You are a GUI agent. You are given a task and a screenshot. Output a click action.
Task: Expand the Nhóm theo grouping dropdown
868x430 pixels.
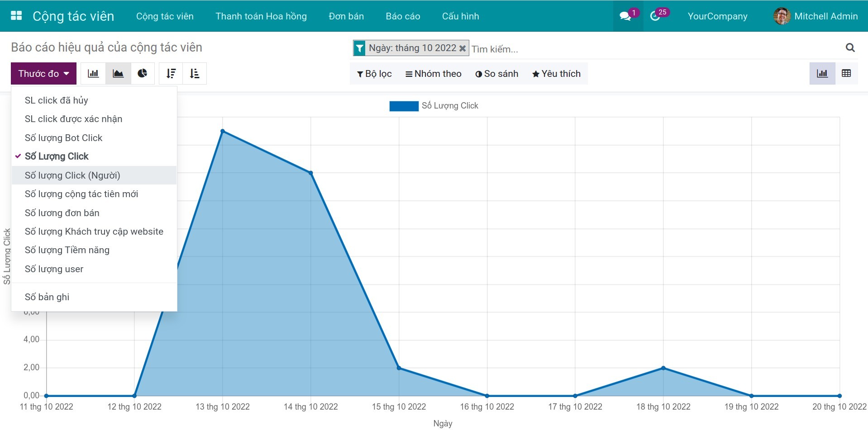coord(433,74)
